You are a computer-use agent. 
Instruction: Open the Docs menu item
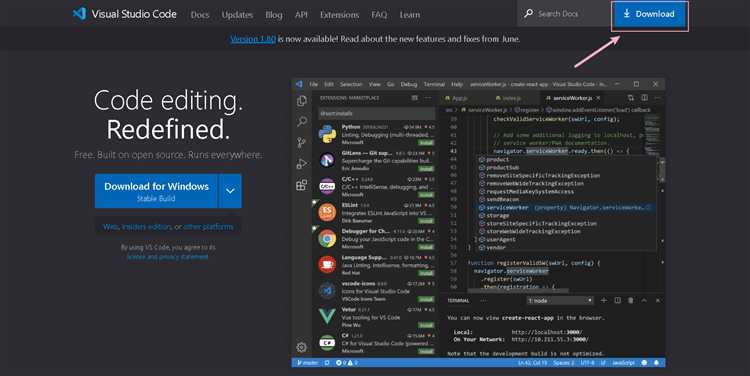click(x=200, y=15)
